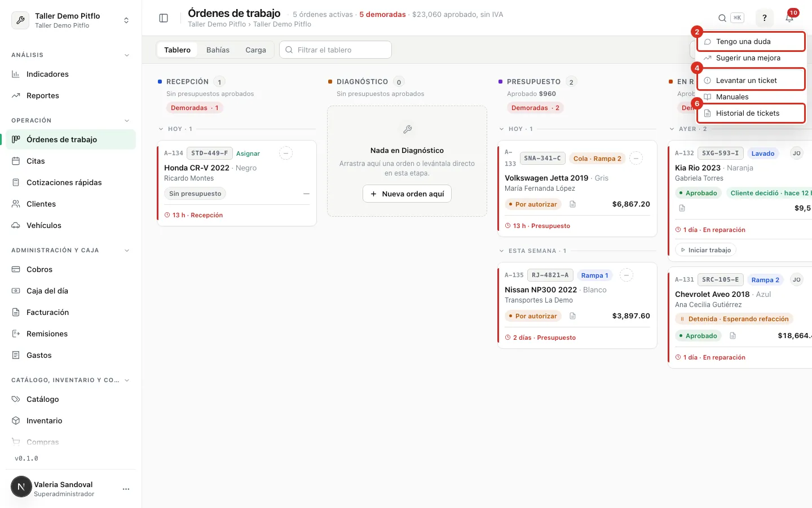Click Demoradas 2 filter chip in Presupuesto
Screen dimensions: 812x508
click(x=535, y=108)
